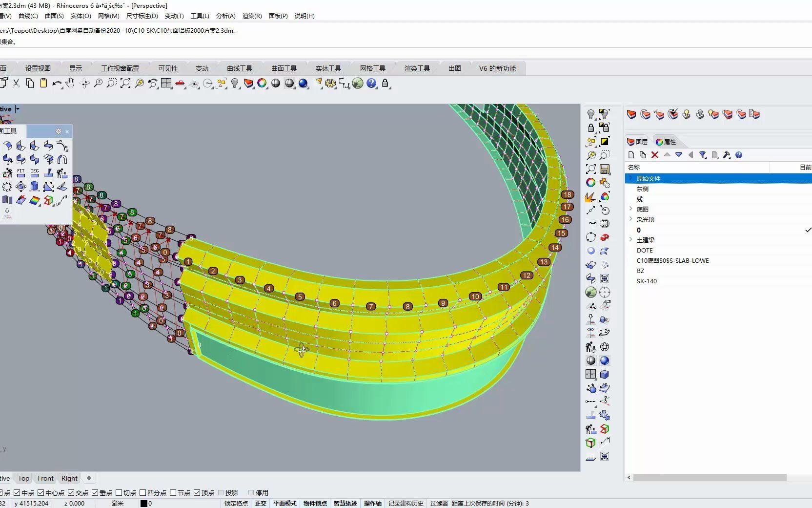Screen dimensions: 812x508
Task: Toggle the 垂点 (Perpendicular) osnap checkbox
Action: pos(95,493)
